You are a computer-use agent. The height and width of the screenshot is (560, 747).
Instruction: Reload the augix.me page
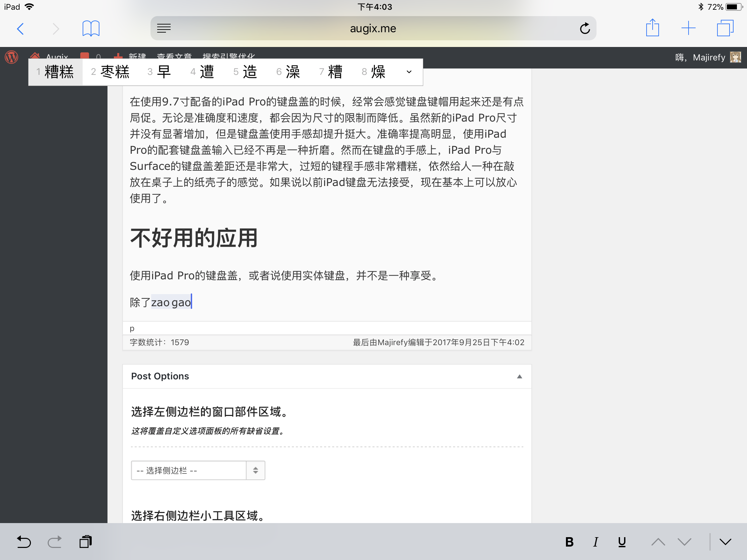(x=585, y=28)
